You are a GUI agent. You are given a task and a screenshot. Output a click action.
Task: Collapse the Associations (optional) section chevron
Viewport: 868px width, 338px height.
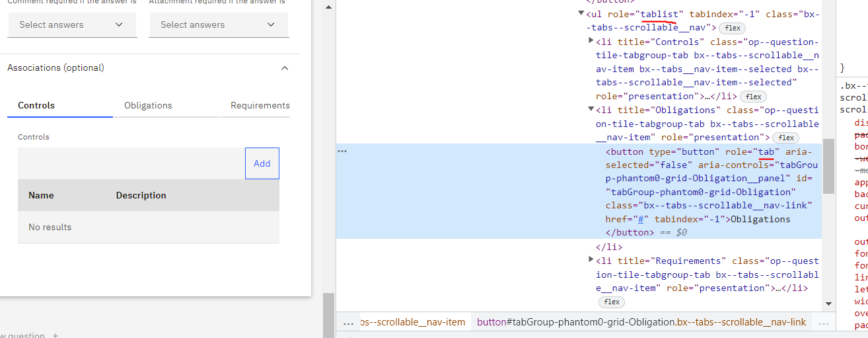click(285, 68)
